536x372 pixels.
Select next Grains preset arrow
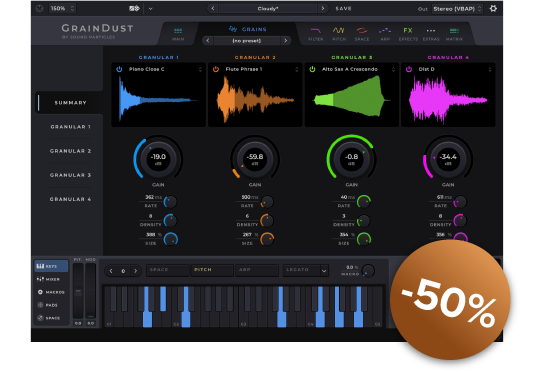coord(286,41)
